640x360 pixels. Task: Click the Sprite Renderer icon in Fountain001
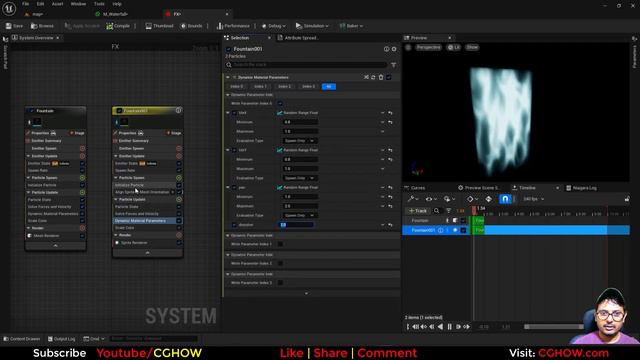pyautogui.click(x=117, y=243)
